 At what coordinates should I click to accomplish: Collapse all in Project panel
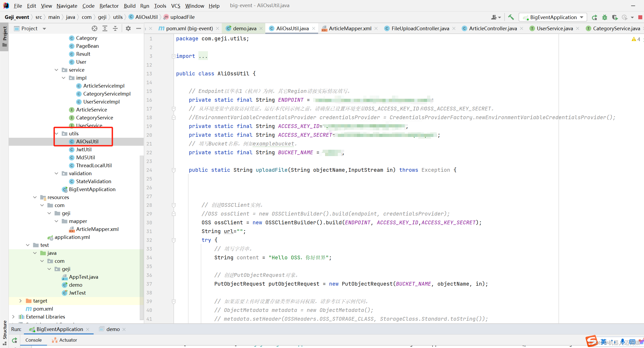pos(115,28)
